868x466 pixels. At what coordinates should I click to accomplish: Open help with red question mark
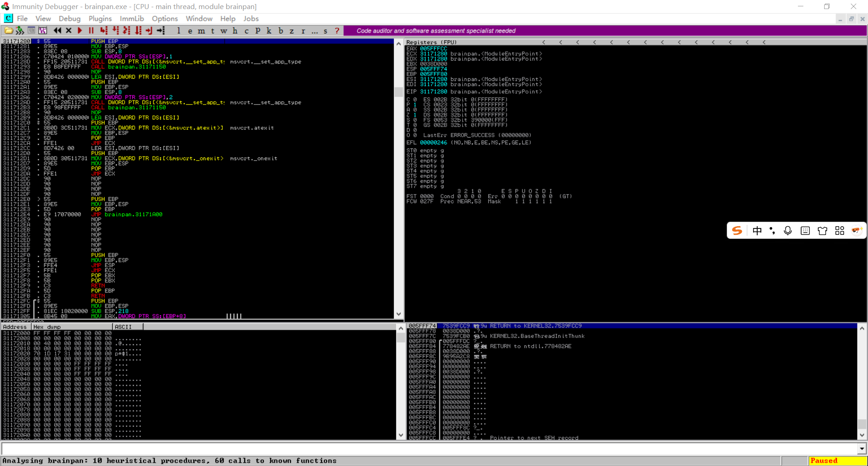tap(337, 31)
